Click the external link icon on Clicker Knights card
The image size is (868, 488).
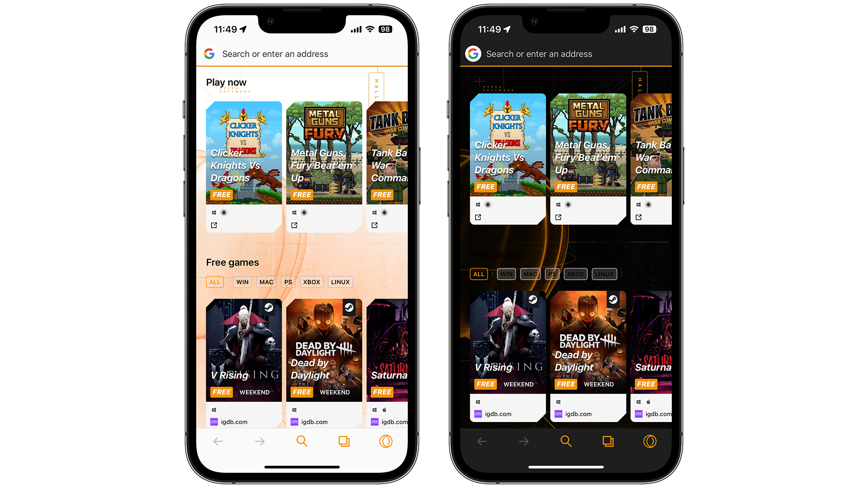pyautogui.click(x=213, y=225)
